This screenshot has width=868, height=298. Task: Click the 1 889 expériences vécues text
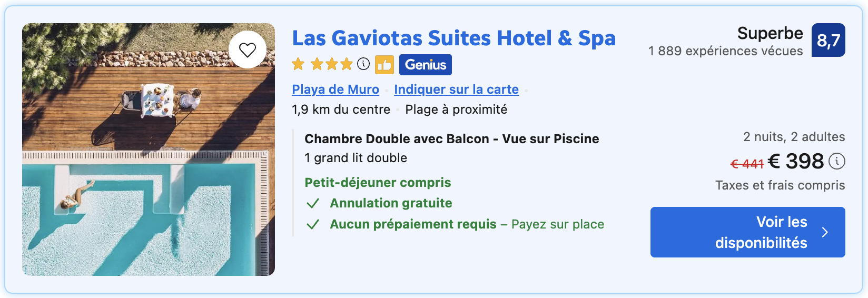point(725,51)
